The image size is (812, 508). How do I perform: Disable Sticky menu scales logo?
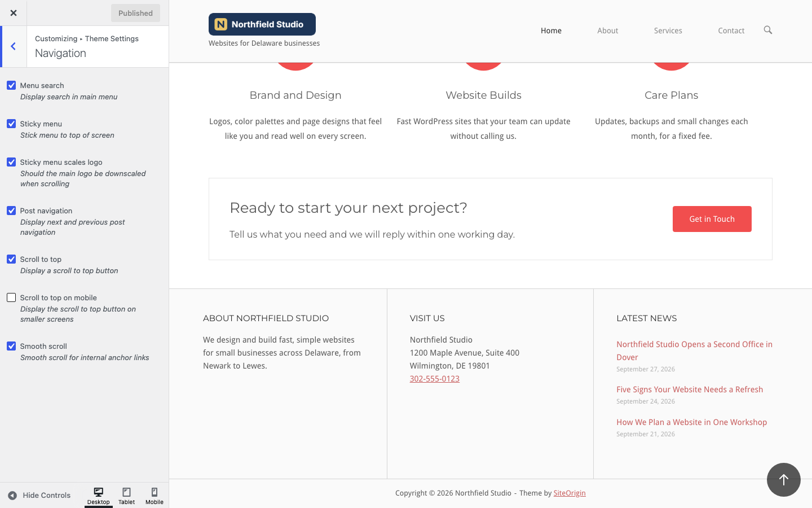(x=11, y=162)
